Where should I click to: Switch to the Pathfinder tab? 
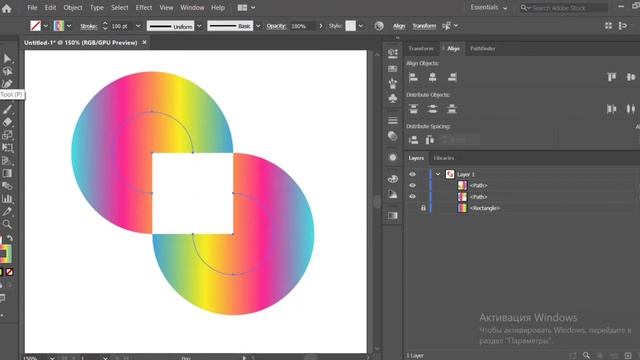482,49
